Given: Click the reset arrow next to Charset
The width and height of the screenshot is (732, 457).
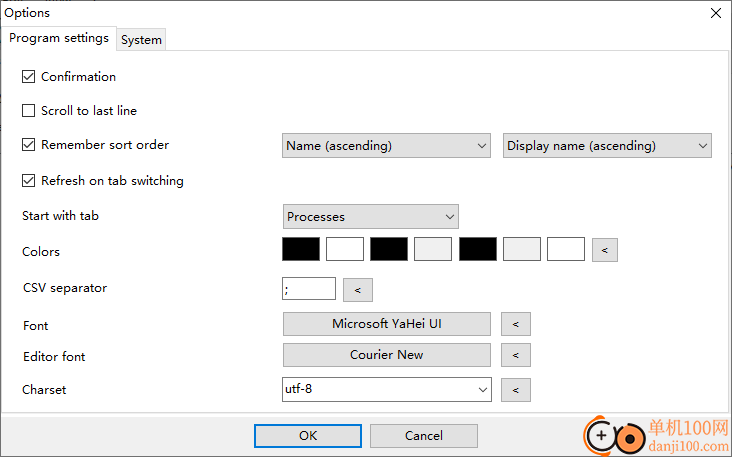Looking at the screenshot, I should tap(515, 390).
